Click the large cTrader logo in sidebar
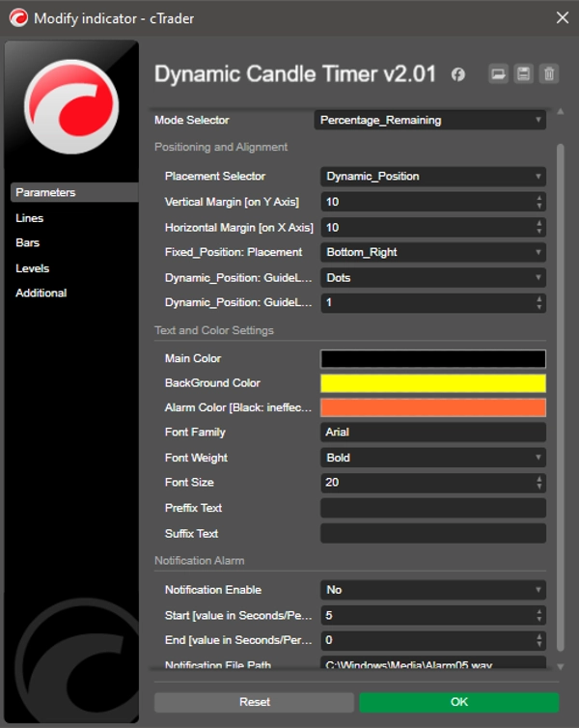The width and height of the screenshot is (579, 728). (x=71, y=107)
